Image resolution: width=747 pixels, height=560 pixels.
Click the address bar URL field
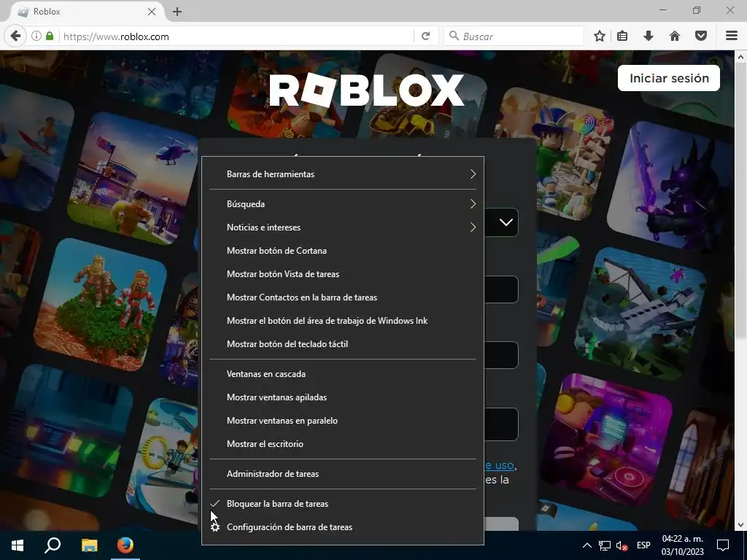(x=236, y=36)
